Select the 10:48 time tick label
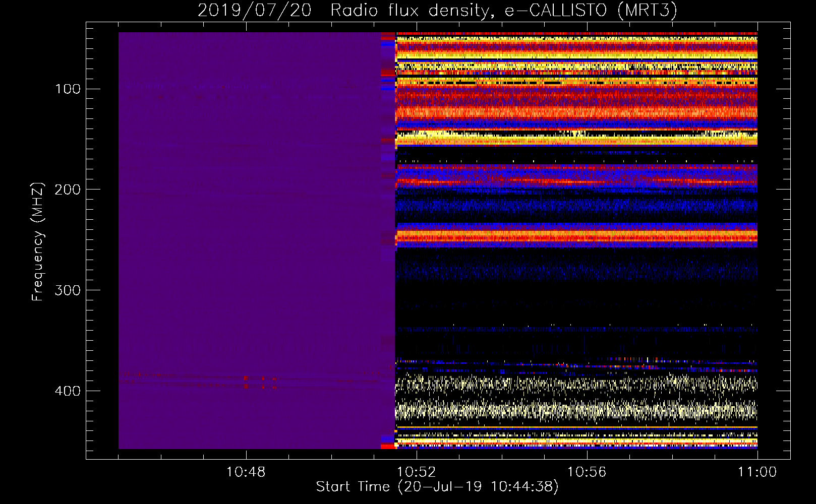This screenshot has width=816, height=504. pos(246,472)
